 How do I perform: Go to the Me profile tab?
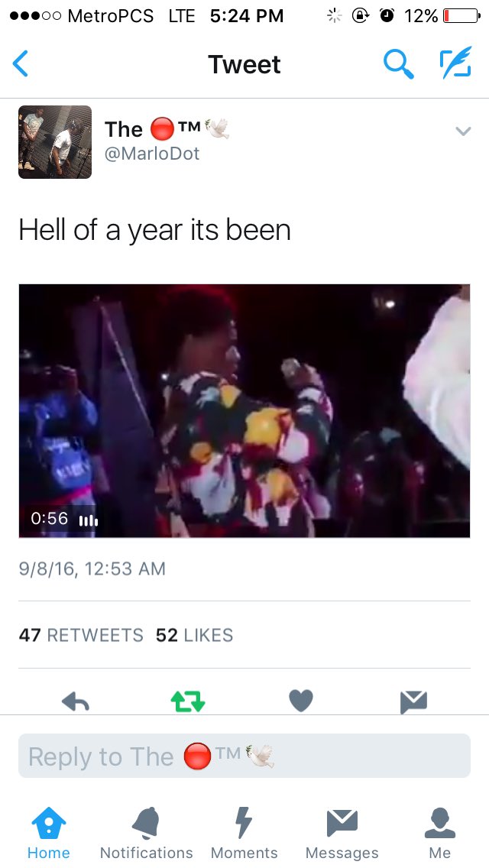(x=439, y=834)
